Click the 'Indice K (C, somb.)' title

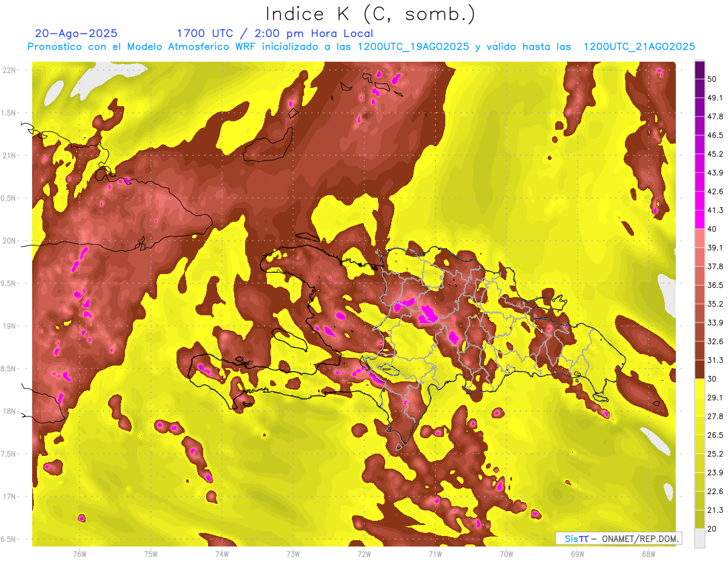[x=371, y=13]
